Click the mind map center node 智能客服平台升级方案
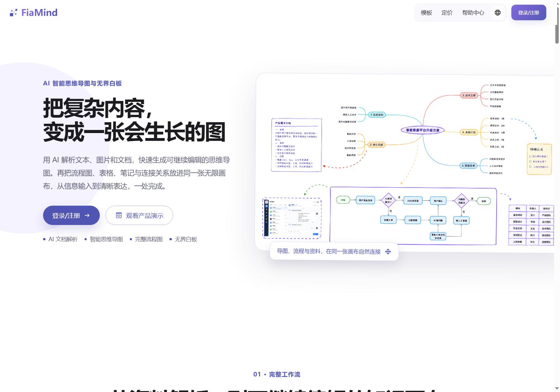 422,130
